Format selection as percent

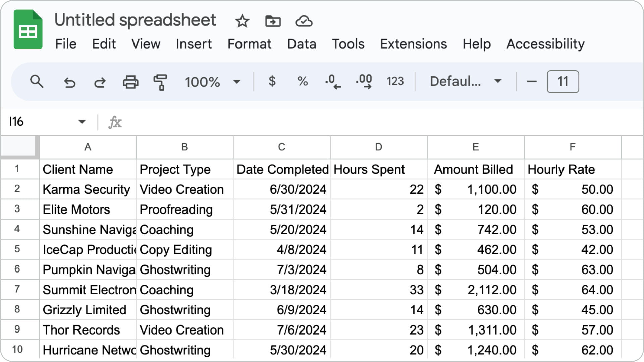tap(302, 81)
